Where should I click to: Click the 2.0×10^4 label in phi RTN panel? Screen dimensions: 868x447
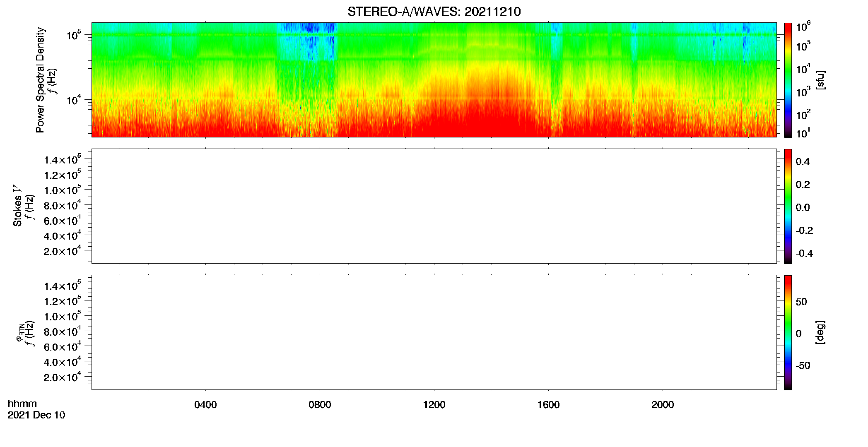63,377
